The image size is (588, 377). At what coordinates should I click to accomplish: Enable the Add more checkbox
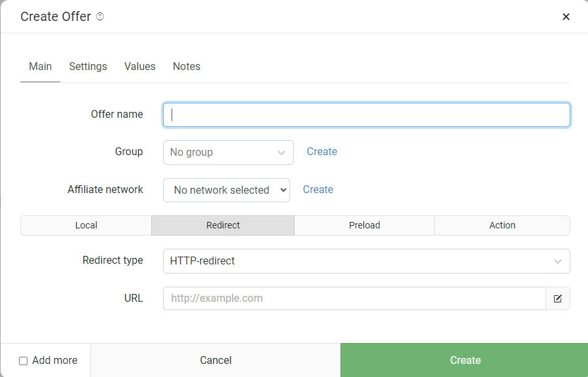(24, 361)
